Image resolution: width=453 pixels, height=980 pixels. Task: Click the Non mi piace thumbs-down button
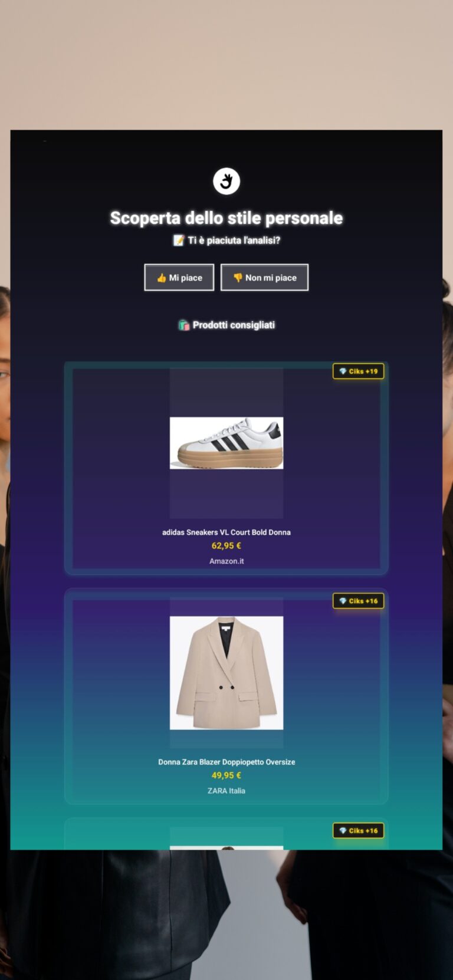click(264, 277)
